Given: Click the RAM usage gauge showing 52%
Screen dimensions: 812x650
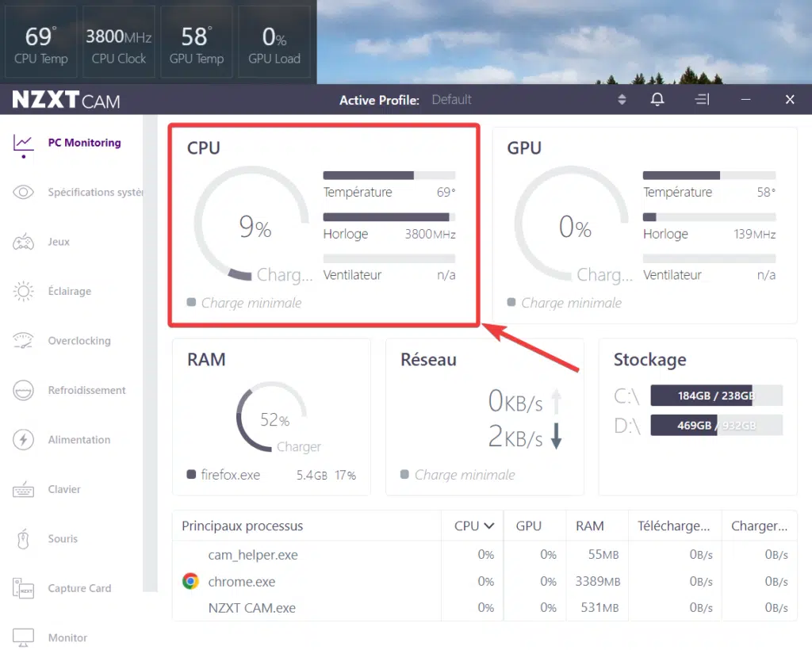Looking at the screenshot, I should (x=273, y=417).
